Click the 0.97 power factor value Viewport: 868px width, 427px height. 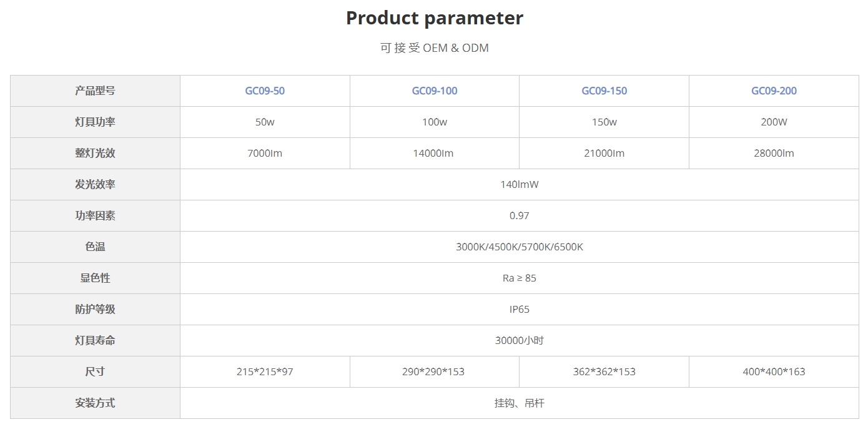[x=519, y=215]
